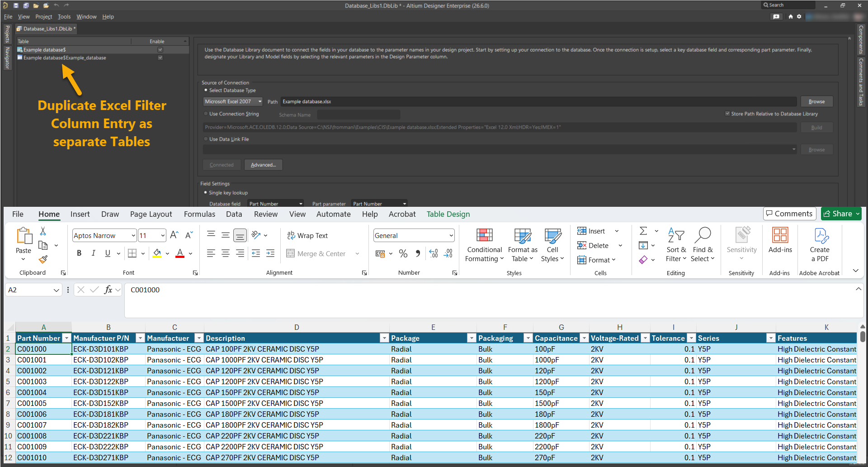Viewport: 868px width, 467px height.
Task: Click the Borders icon in Font group
Action: click(132, 253)
